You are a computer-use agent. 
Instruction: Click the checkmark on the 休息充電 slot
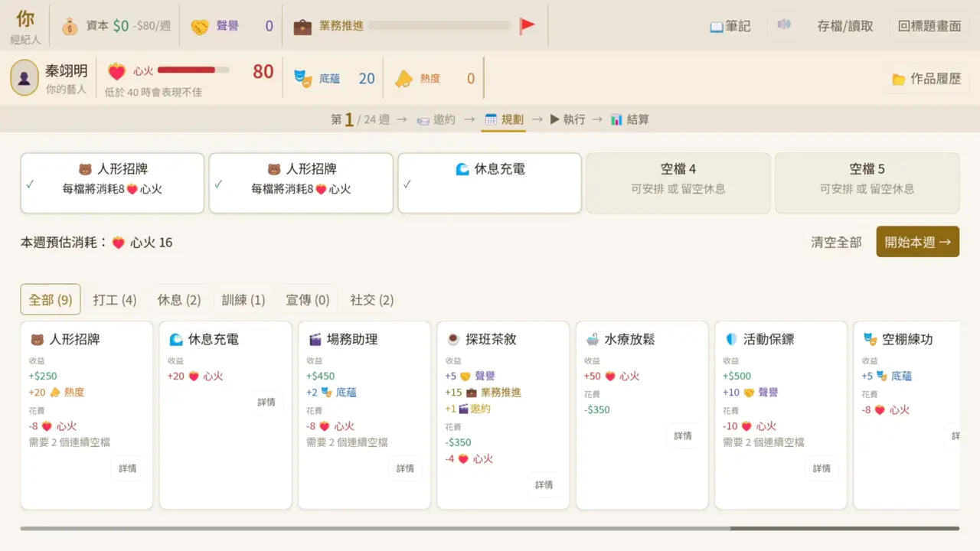click(x=407, y=184)
